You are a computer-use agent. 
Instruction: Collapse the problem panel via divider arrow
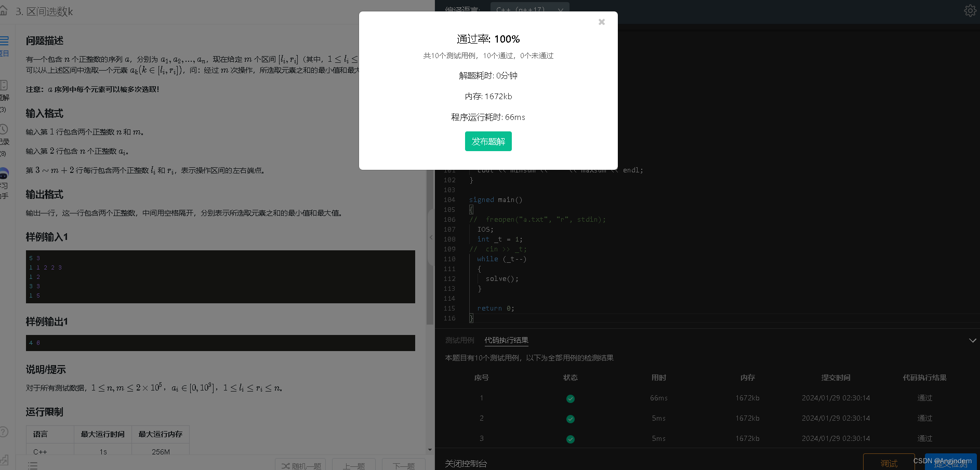pyautogui.click(x=431, y=237)
